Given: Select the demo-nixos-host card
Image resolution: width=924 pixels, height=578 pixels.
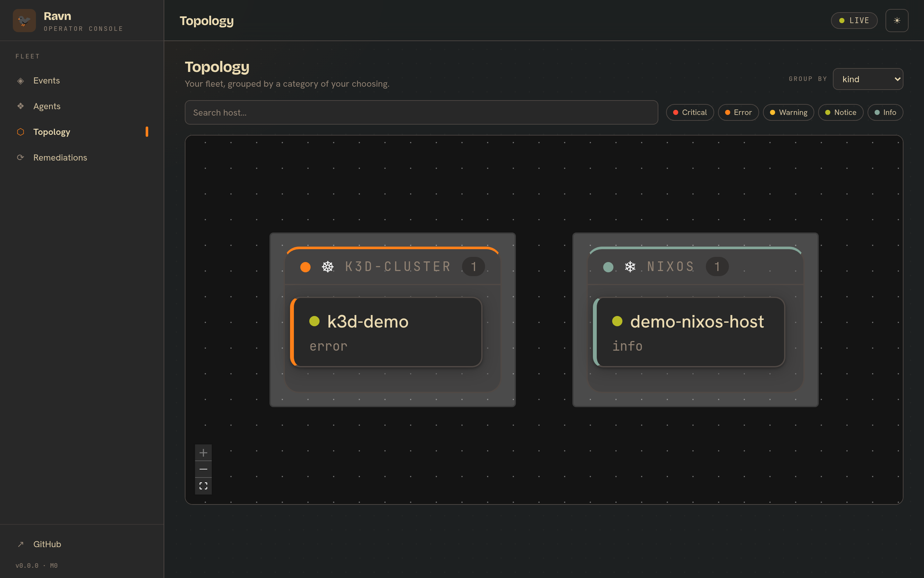Looking at the screenshot, I should click(x=689, y=332).
